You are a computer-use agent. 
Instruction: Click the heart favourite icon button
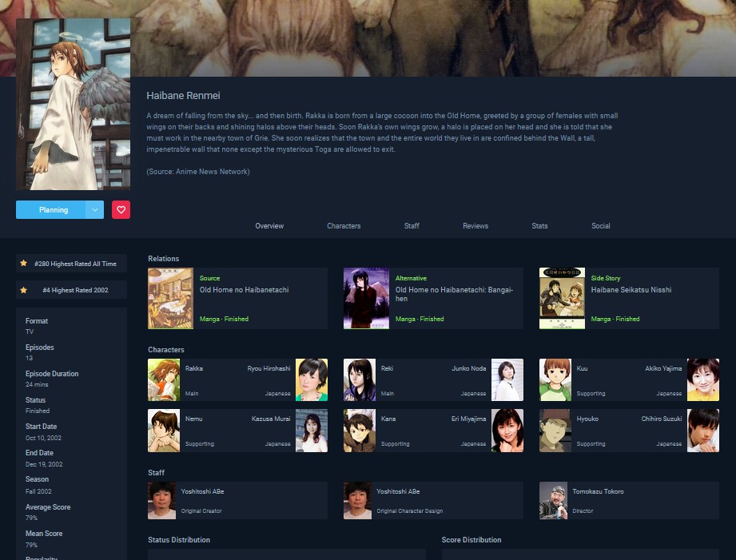pos(121,210)
